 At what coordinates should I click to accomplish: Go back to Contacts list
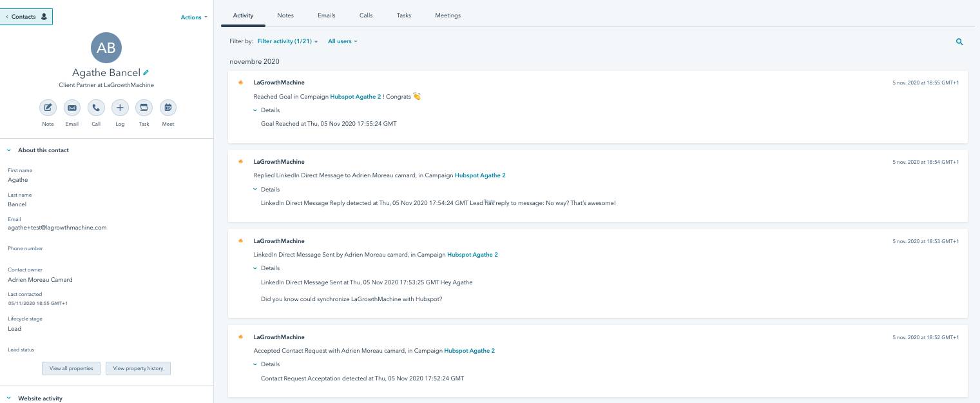26,17
